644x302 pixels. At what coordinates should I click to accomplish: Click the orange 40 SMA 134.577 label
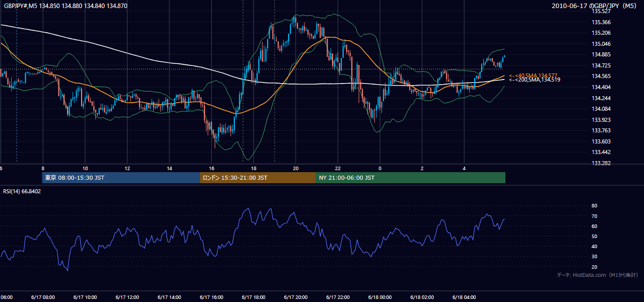533,75
